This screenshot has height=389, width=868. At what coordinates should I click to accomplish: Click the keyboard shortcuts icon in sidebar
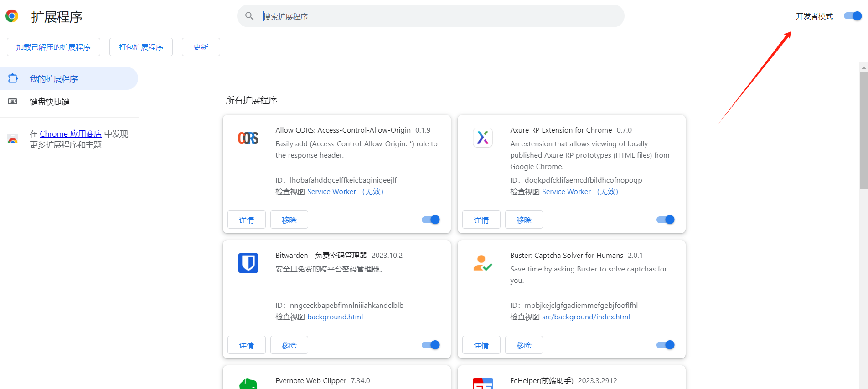point(13,102)
